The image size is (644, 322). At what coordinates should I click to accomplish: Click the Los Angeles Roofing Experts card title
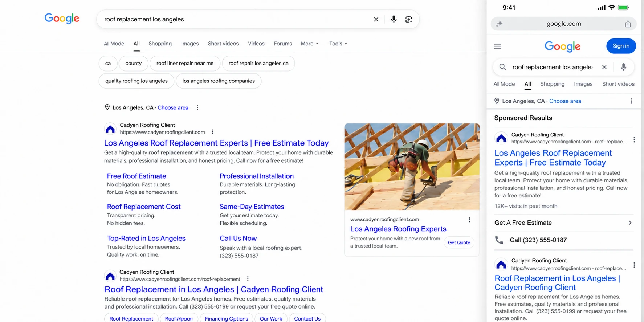point(398,229)
